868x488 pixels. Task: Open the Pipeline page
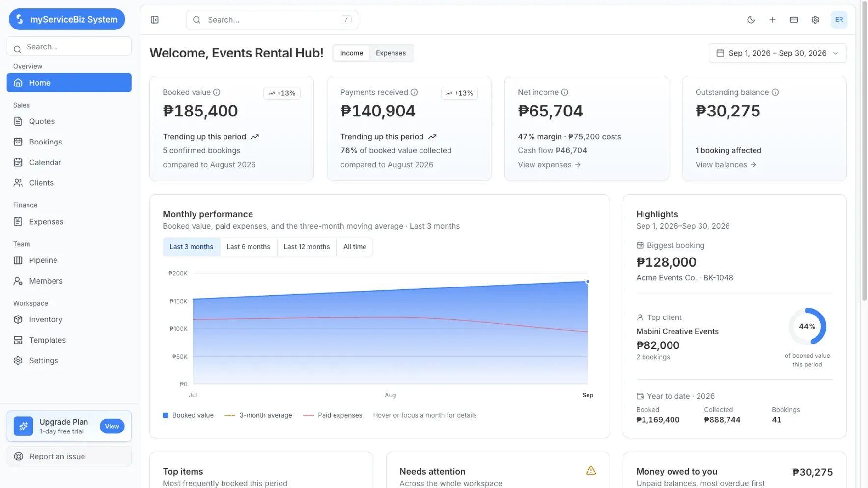(69, 260)
